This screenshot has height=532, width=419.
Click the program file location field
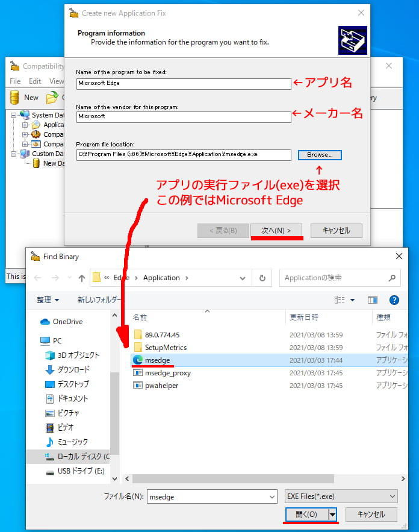(x=184, y=155)
